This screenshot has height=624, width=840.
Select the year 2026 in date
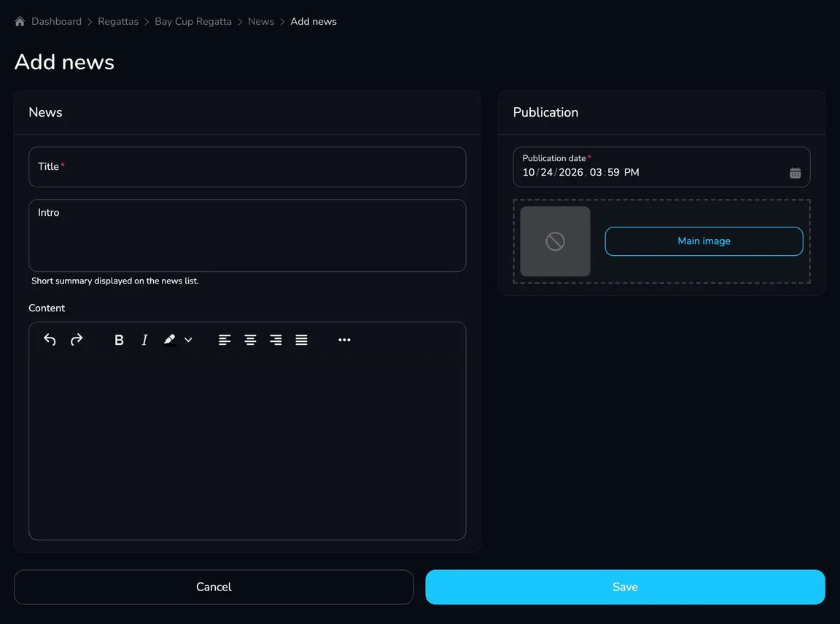coord(570,173)
